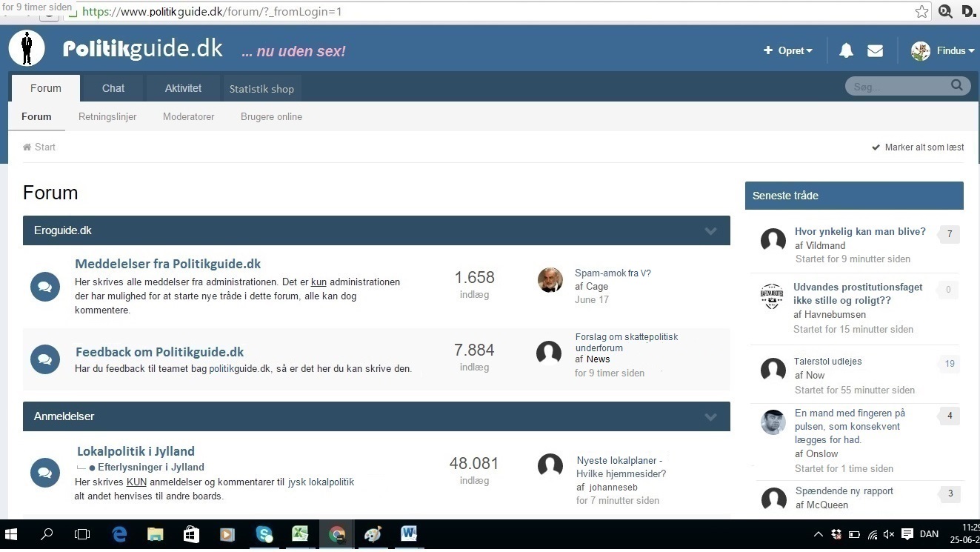
Task: Open Meddelelser fra Politikguide.dk forum
Action: pos(168,263)
